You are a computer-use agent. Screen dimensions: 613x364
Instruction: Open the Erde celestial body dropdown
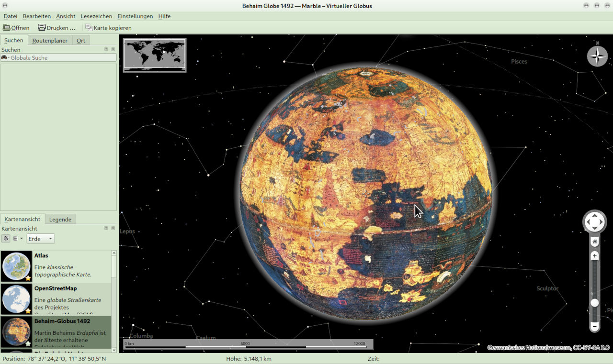click(x=40, y=239)
